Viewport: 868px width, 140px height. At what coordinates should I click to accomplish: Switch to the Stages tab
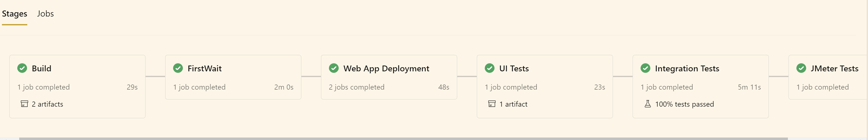point(15,14)
